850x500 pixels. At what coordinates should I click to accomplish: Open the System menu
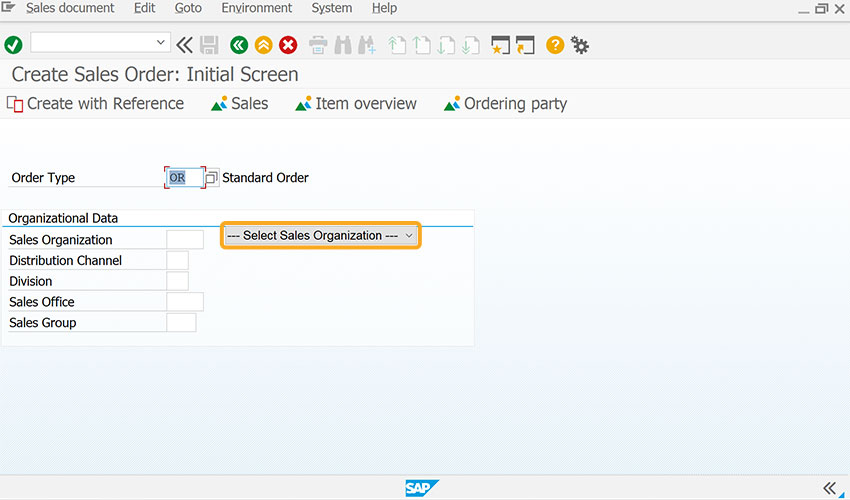point(331,8)
